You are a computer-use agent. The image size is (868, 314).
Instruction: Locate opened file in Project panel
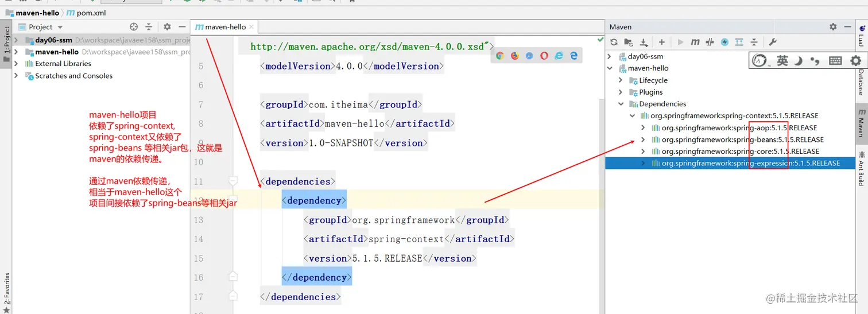pyautogui.click(x=134, y=26)
